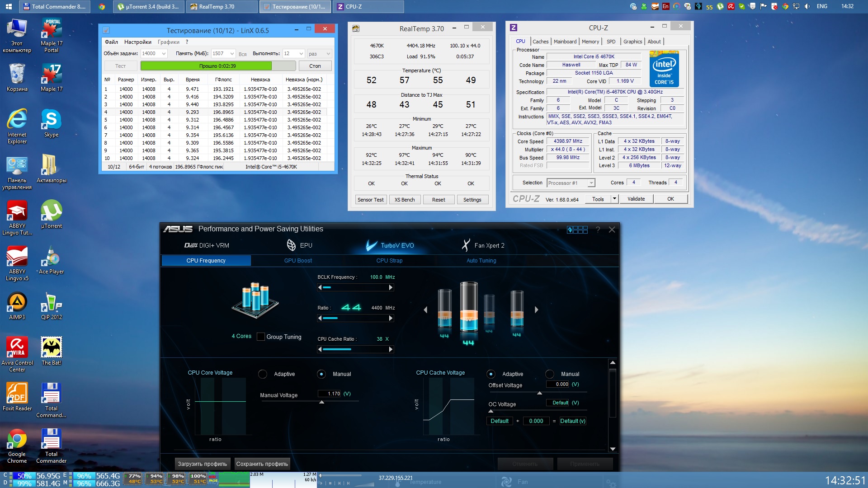
Task: Click the Manual Voltage 1.170 input field
Action: (329, 394)
